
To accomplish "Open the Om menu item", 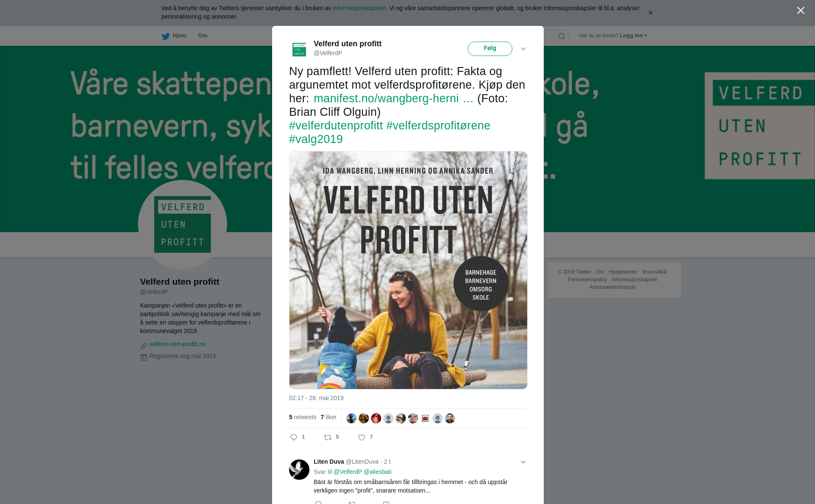I will (202, 36).
